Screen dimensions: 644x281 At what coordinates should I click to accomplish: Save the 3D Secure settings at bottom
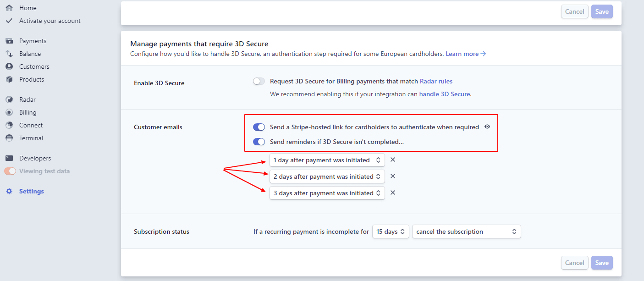(602, 263)
